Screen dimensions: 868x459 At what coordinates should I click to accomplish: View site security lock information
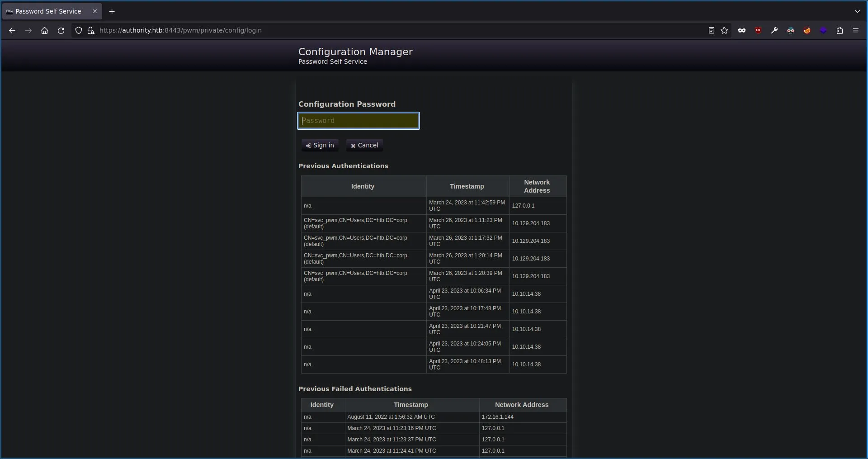coord(91,30)
